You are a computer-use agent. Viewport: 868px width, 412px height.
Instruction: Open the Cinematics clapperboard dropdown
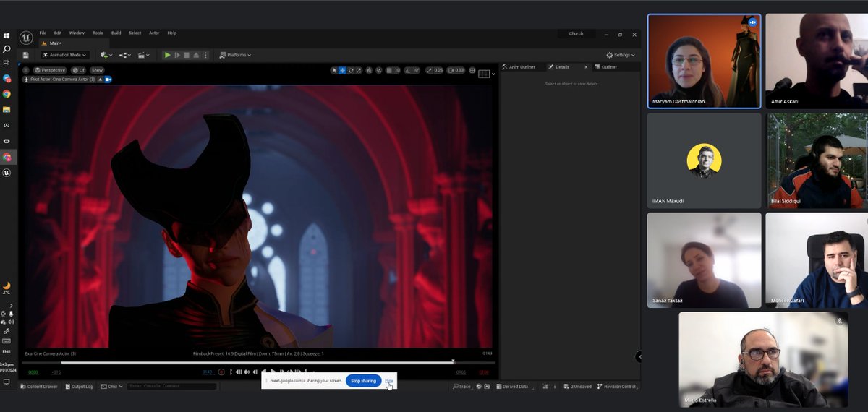[x=143, y=55]
